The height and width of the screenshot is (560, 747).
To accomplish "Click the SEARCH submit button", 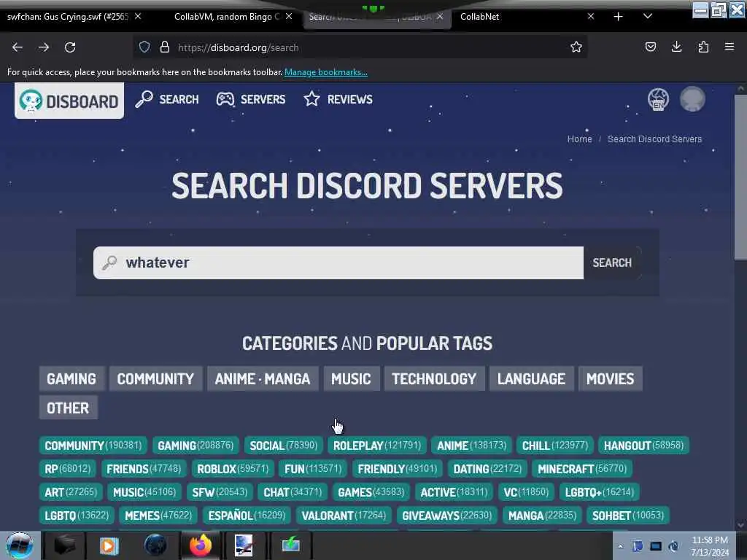I will click(612, 262).
